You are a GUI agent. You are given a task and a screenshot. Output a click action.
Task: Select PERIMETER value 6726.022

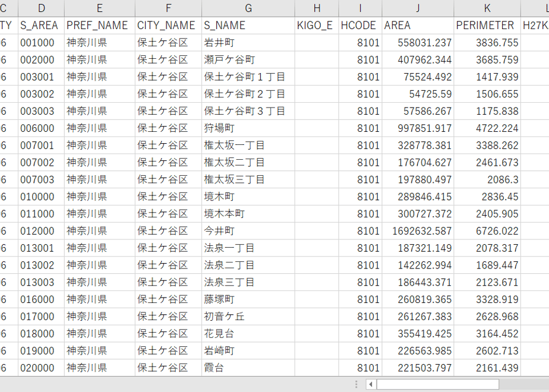[x=487, y=232]
